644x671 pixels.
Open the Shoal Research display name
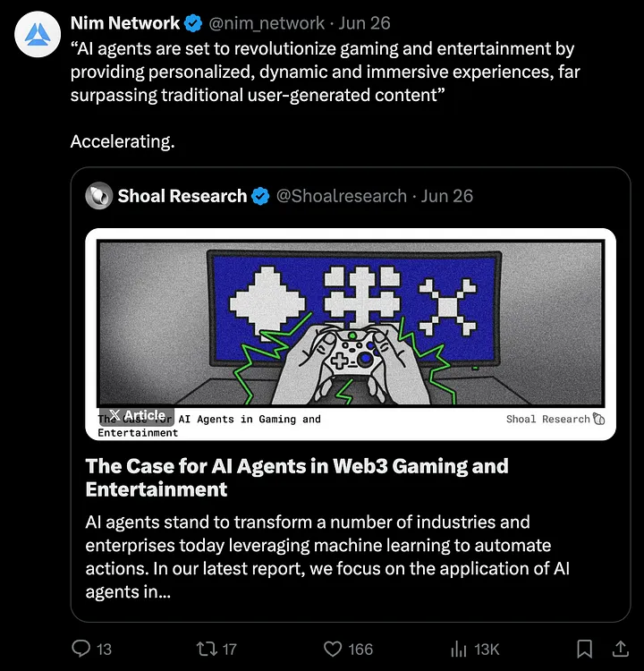pyautogui.click(x=182, y=196)
